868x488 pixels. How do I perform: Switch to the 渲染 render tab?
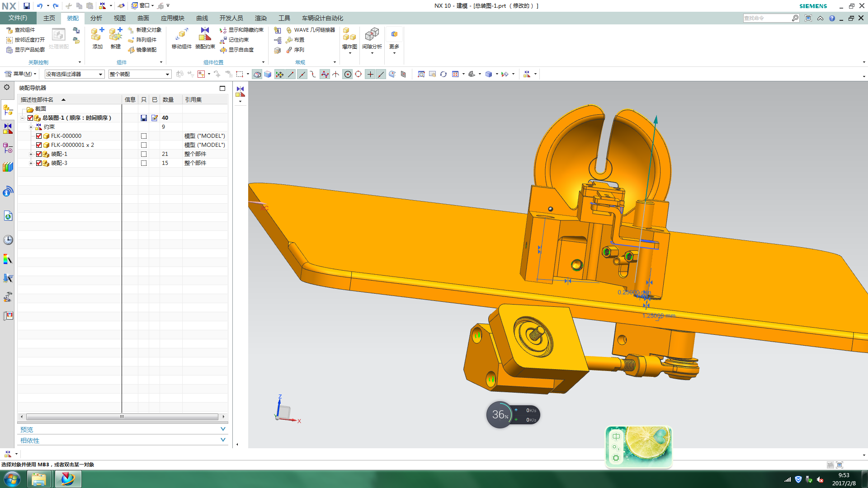[x=261, y=18]
